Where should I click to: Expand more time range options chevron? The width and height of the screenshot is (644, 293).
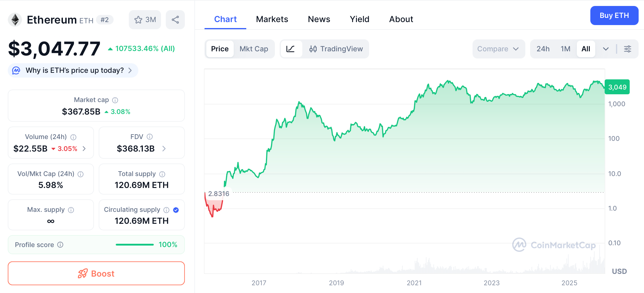pos(606,49)
